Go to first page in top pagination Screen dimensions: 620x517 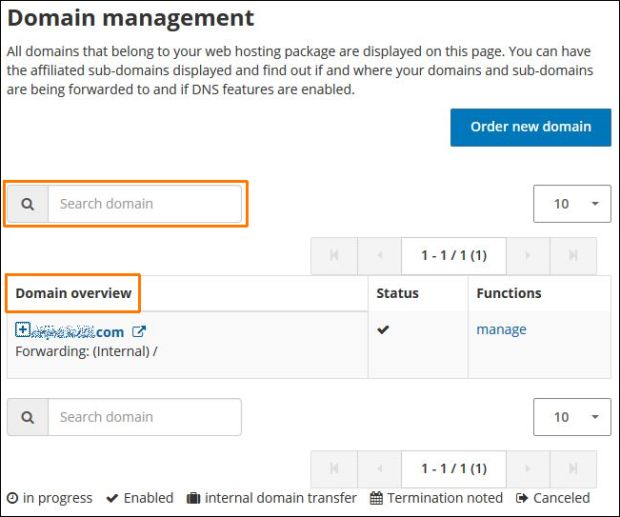334,256
